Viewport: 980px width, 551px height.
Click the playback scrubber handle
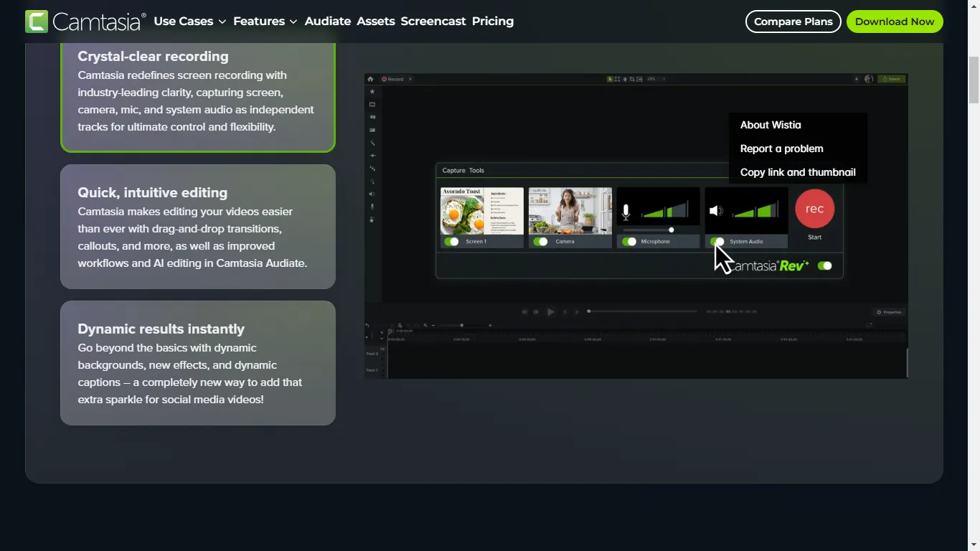click(x=589, y=311)
